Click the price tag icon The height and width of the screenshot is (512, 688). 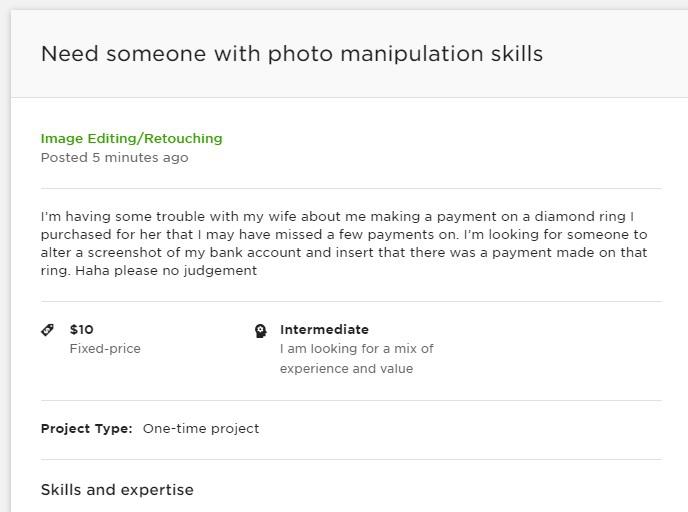click(x=47, y=330)
